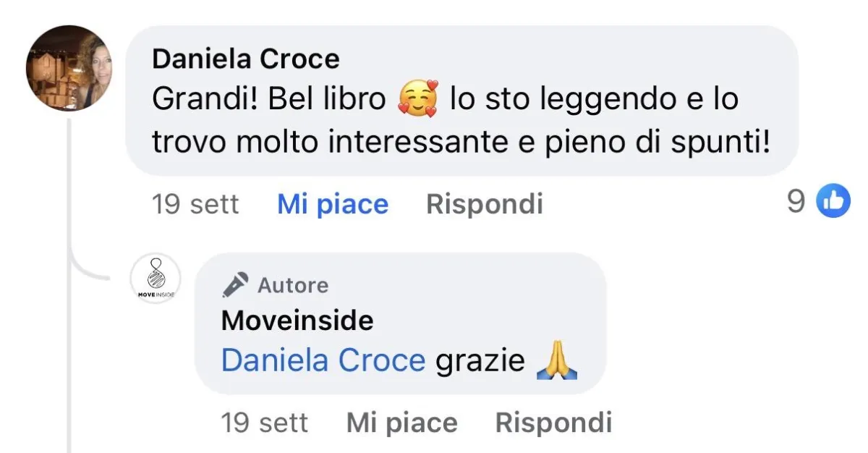View the 9 reactions count
This screenshot has height=453, width=868.
coord(796,203)
